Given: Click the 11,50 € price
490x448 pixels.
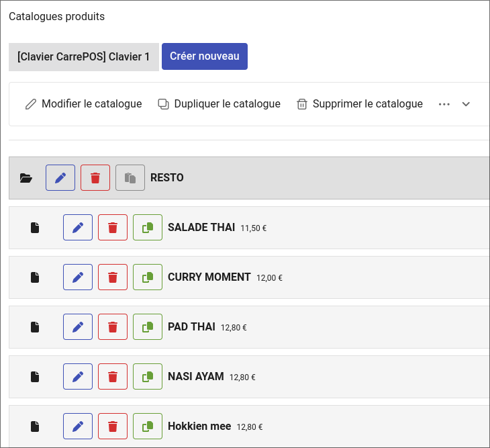Looking at the screenshot, I should 254,228.
